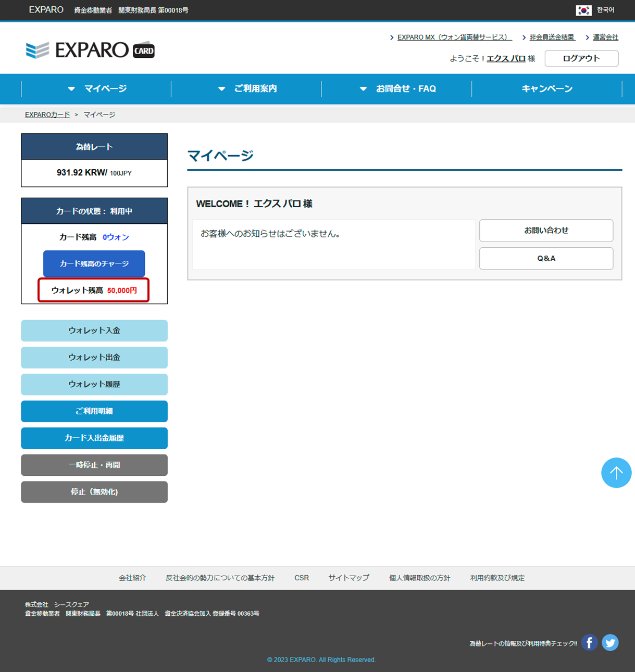This screenshot has width=635, height=672.
Task: Open the Twitter page icon
Action: point(610,643)
